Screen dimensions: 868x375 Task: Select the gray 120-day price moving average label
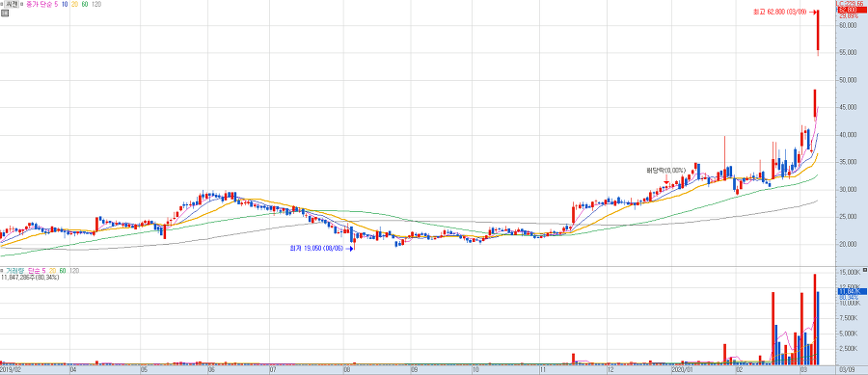point(96,4)
